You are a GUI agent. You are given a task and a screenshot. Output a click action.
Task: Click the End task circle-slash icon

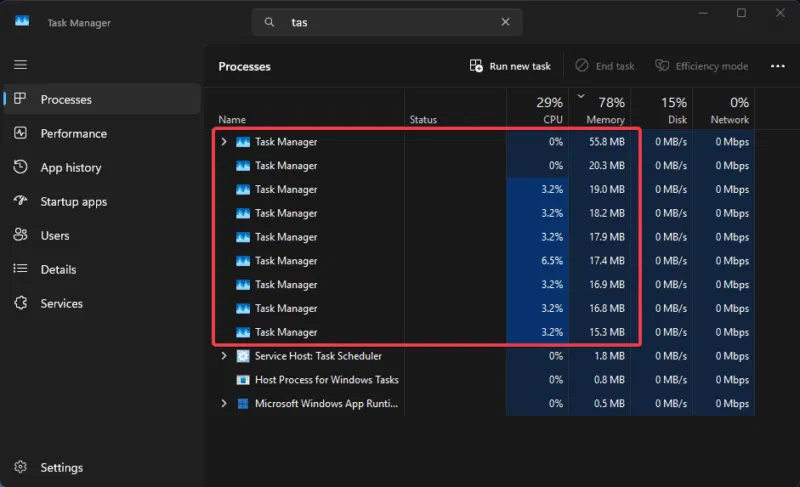tap(582, 66)
